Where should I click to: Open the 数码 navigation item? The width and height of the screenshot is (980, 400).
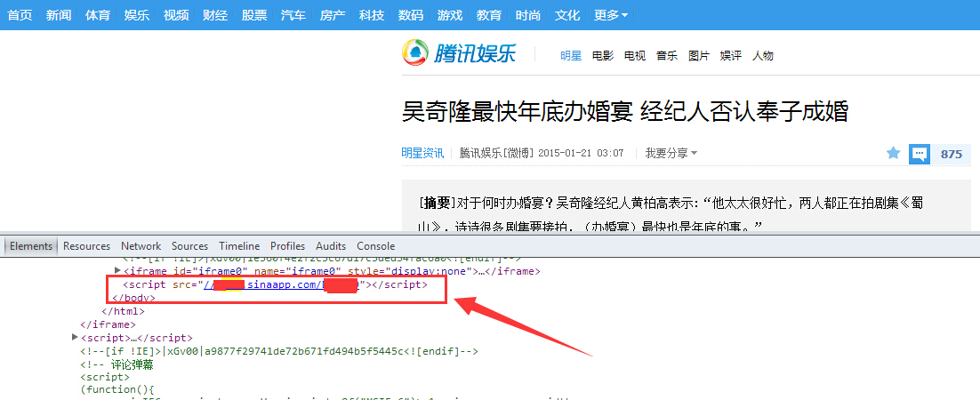[410, 15]
